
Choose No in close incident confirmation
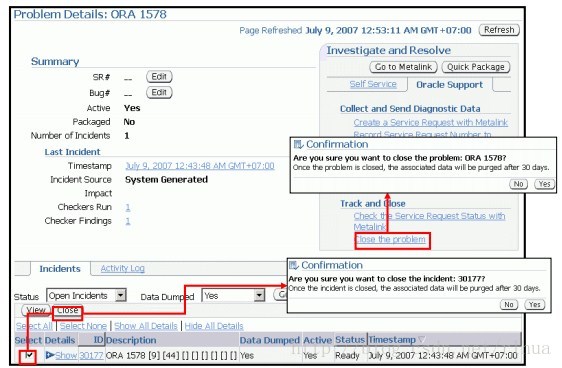[509, 305]
